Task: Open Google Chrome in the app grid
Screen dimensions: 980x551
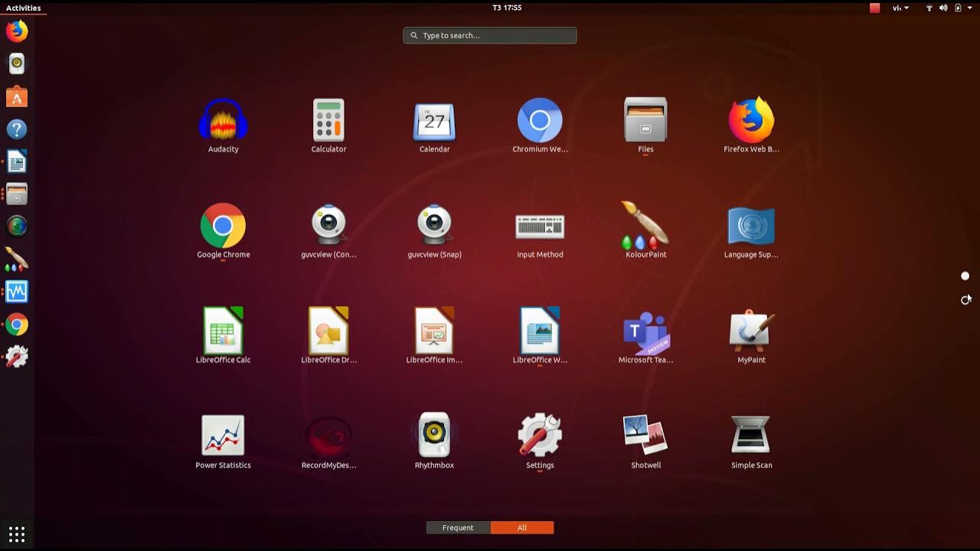Action: [223, 230]
